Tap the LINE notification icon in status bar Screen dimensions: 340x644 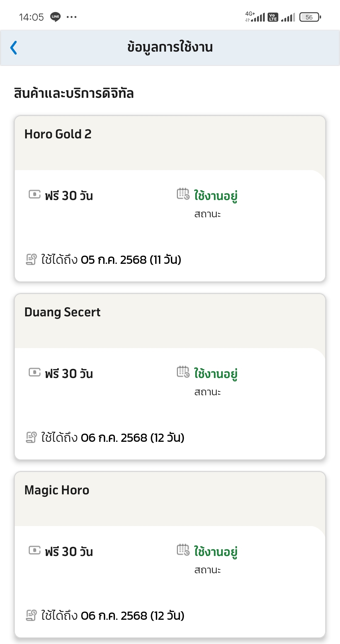(x=55, y=17)
